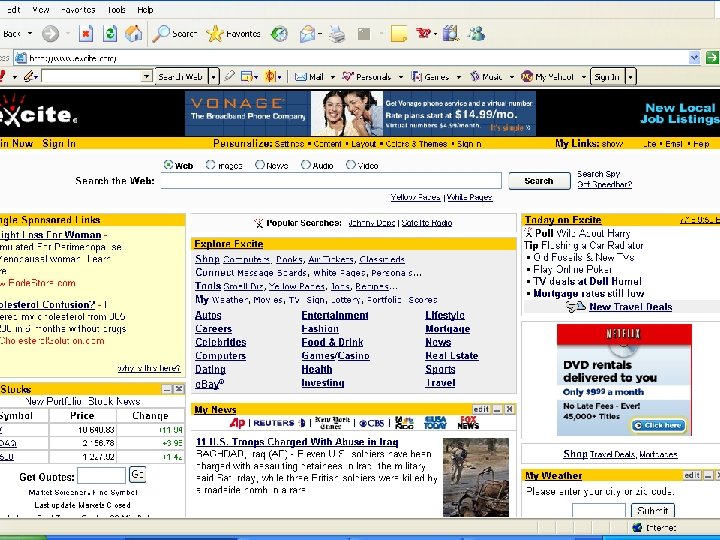Open Personals dropdown arrow

click(x=400, y=77)
